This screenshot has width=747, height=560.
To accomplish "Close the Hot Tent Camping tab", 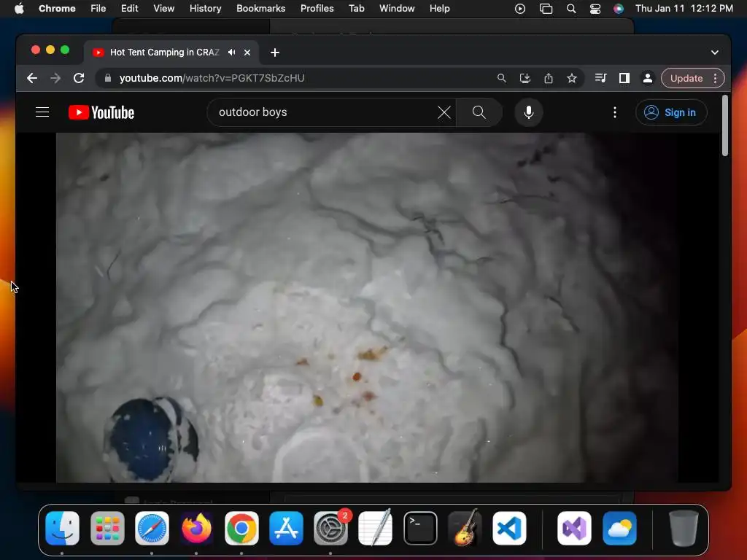I will click(x=247, y=52).
